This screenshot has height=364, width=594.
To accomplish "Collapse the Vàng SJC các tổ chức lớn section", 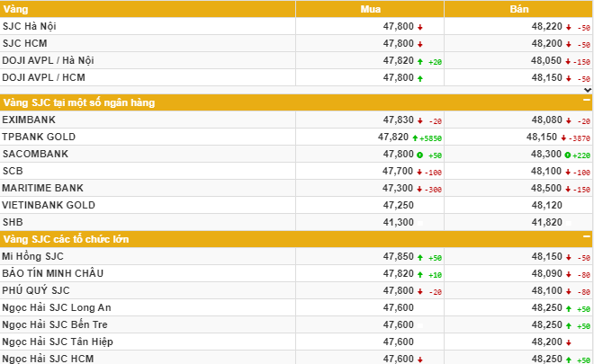I will click(x=587, y=238).
